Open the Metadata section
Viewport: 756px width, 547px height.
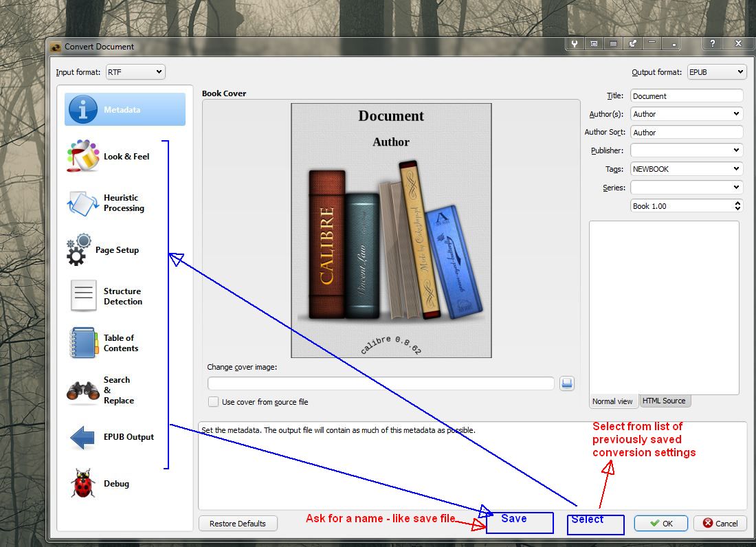pos(125,109)
